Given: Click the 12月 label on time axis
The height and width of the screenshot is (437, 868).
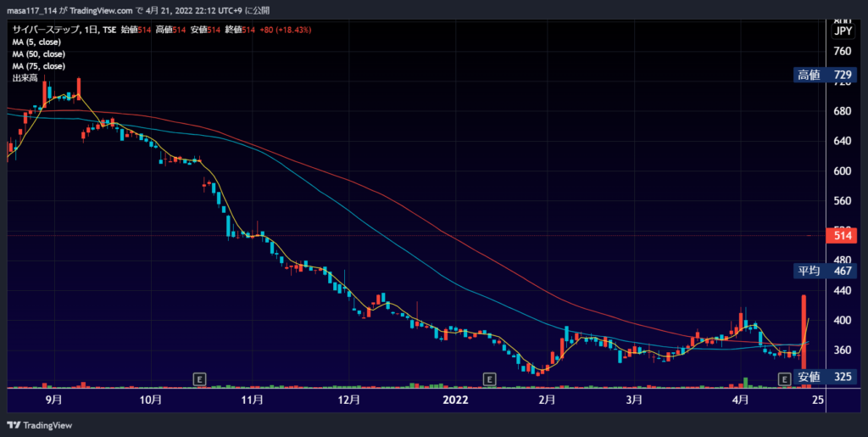Looking at the screenshot, I should (x=348, y=400).
